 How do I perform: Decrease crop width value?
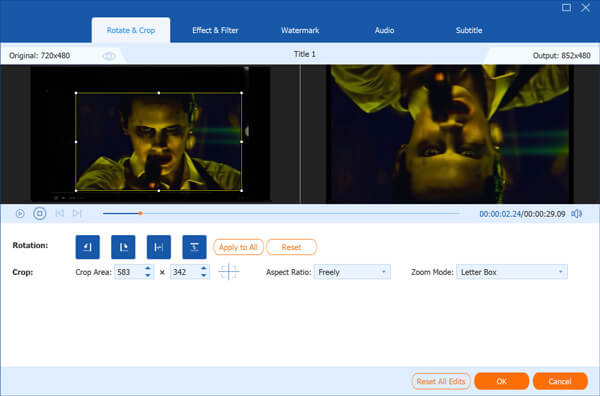coord(148,275)
